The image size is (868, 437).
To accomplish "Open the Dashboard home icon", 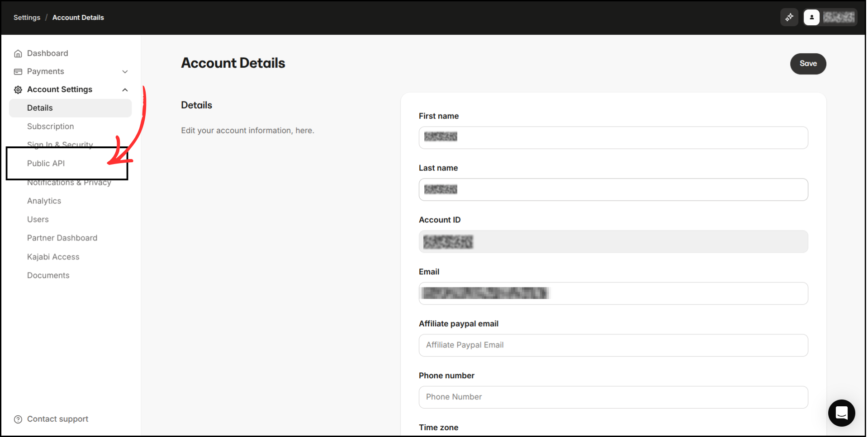I will pos(18,53).
